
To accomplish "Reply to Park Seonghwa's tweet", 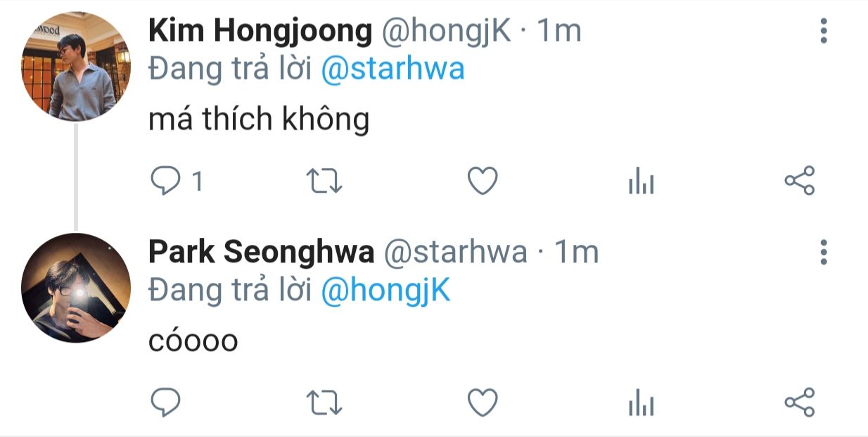I will pos(166,403).
